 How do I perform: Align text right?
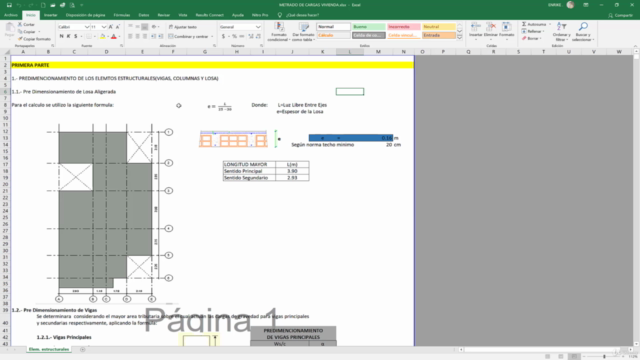coord(144,36)
